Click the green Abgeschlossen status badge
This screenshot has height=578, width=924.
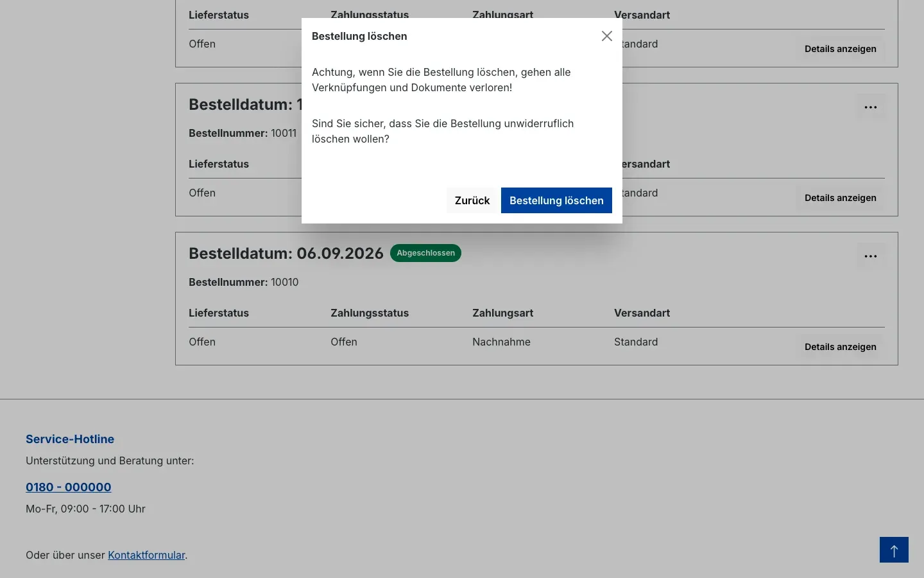click(x=425, y=253)
